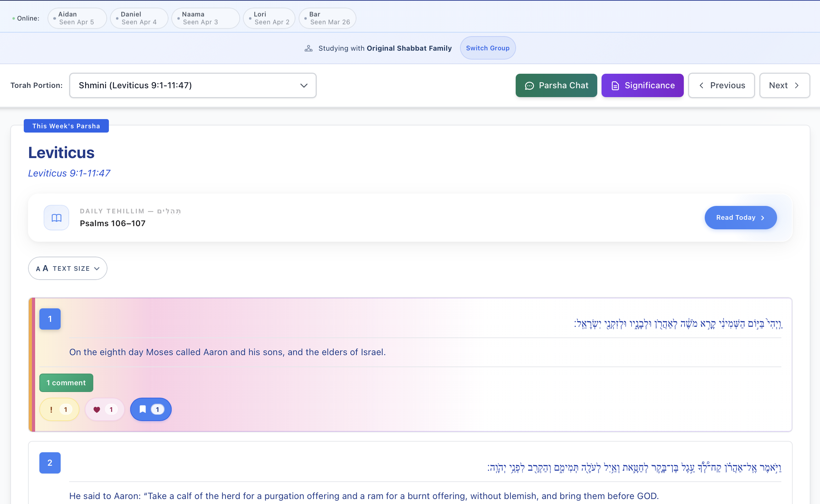Image resolution: width=820 pixels, height=504 pixels.
Task: Click the Torah Portion label
Action: [37, 85]
